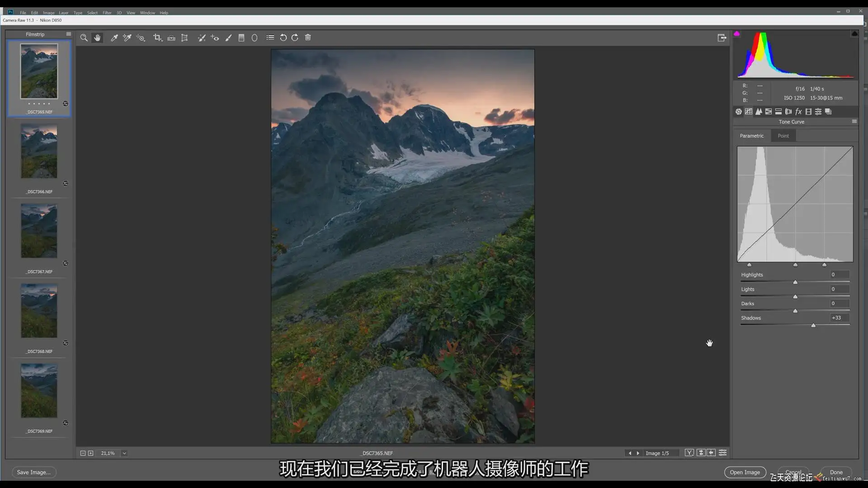This screenshot has width=868, height=488.
Task: Open the Effects fx panel
Action: coord(798,112)
